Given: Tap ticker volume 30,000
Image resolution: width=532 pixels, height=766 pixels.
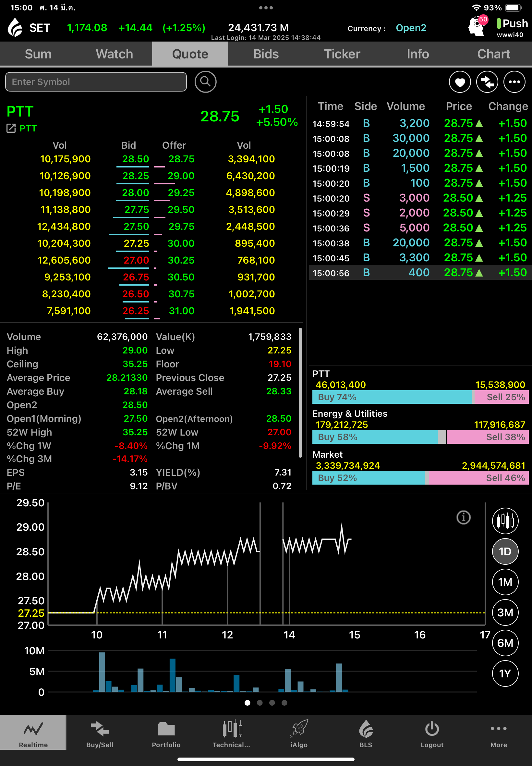Looking at the screenshot, I should pyautogui.click(x=411, y=138).
